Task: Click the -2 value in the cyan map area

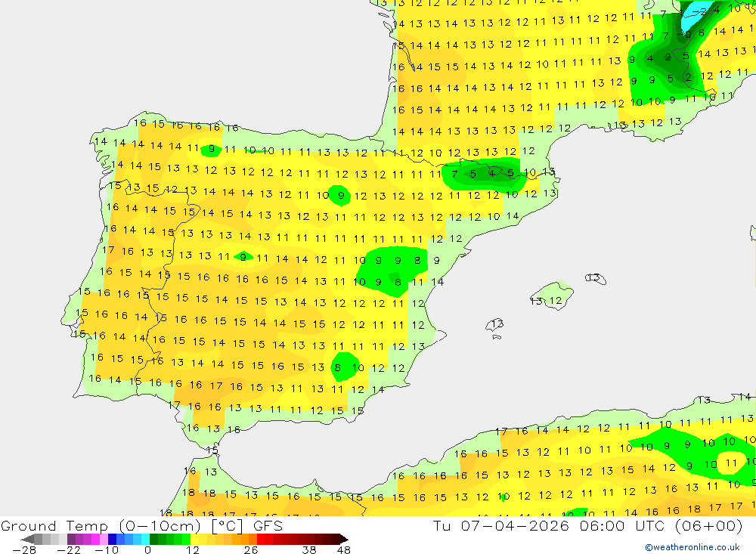Action: pyautogui.click(x=699, y=11)
